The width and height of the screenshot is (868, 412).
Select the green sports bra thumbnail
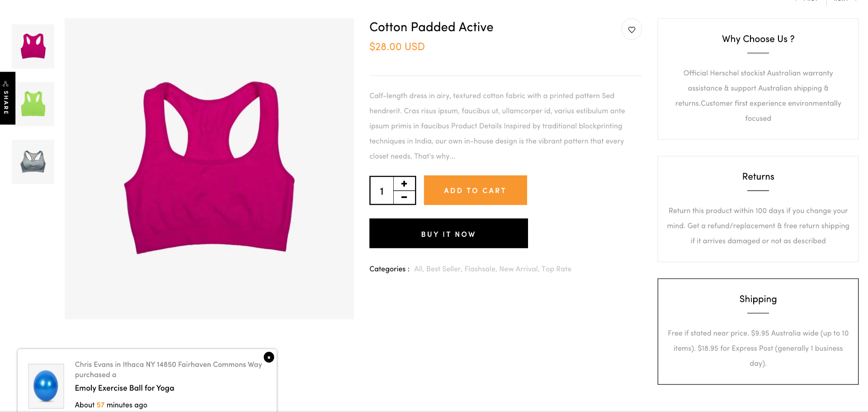tap(33, 104)
